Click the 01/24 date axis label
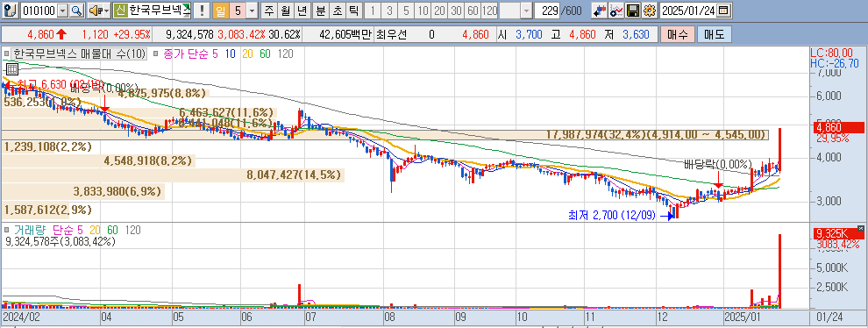The height and width of the screenshot is (328, 868). (x=829, y=317)
